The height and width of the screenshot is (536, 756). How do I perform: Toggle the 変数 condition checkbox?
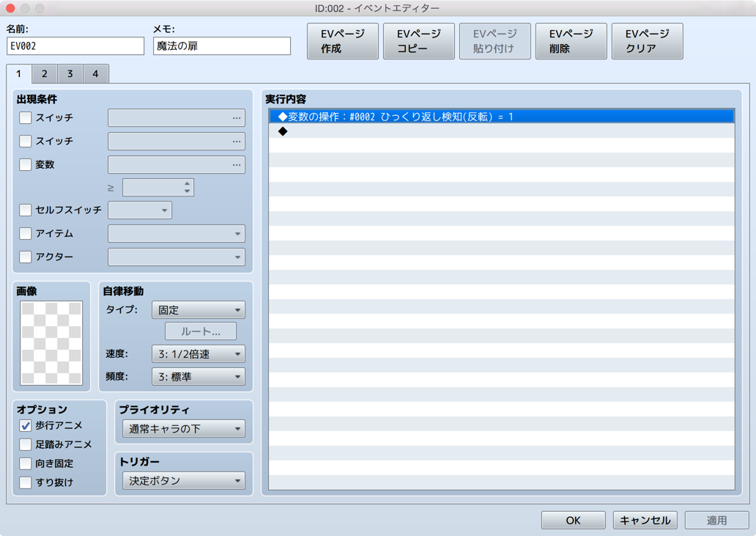pyautogui.click(x=25, y=164)
